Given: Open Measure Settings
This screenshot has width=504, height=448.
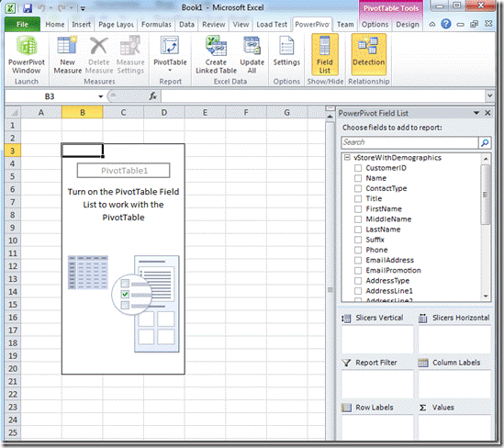Looking at the screenshot, I should [x=130, y=55].
